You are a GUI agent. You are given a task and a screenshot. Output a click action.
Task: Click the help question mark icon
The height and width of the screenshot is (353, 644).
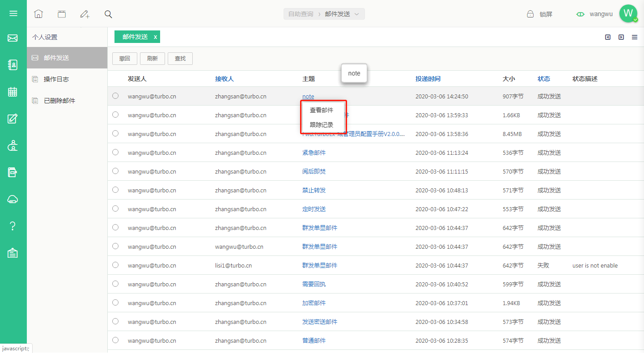[x=13, y=226]
